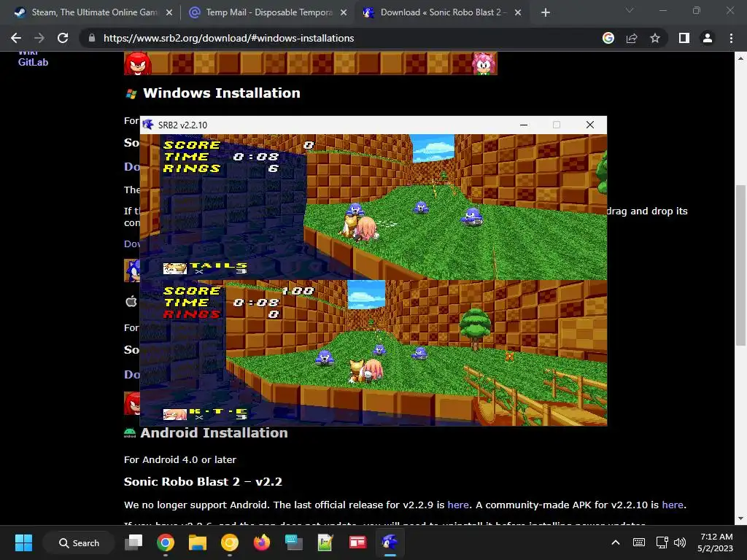Open Task View from the taskbar
The image size is (747, 560).
134,542
